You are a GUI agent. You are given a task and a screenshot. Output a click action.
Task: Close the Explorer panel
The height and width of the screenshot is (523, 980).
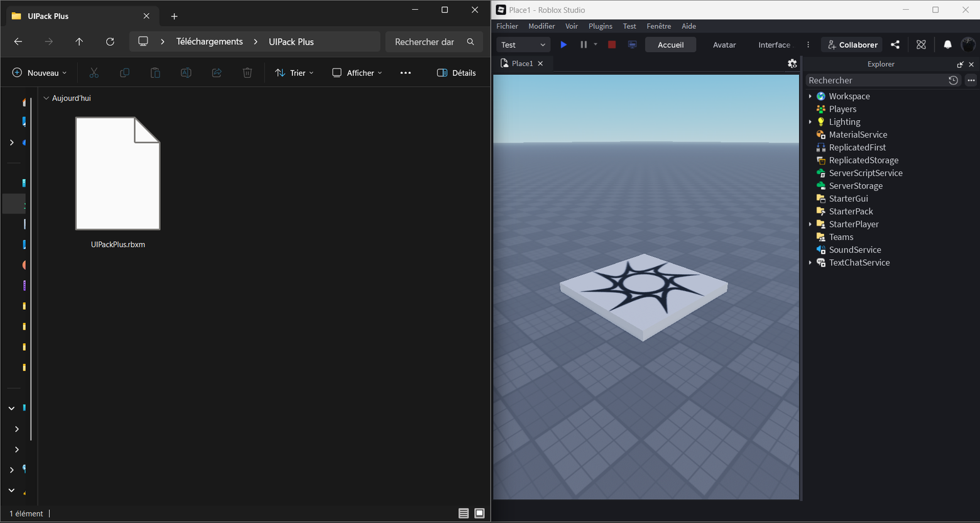point(971,64)
